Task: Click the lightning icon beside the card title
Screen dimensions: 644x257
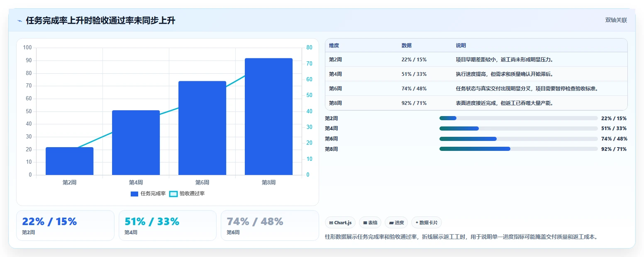Action: 20,21
